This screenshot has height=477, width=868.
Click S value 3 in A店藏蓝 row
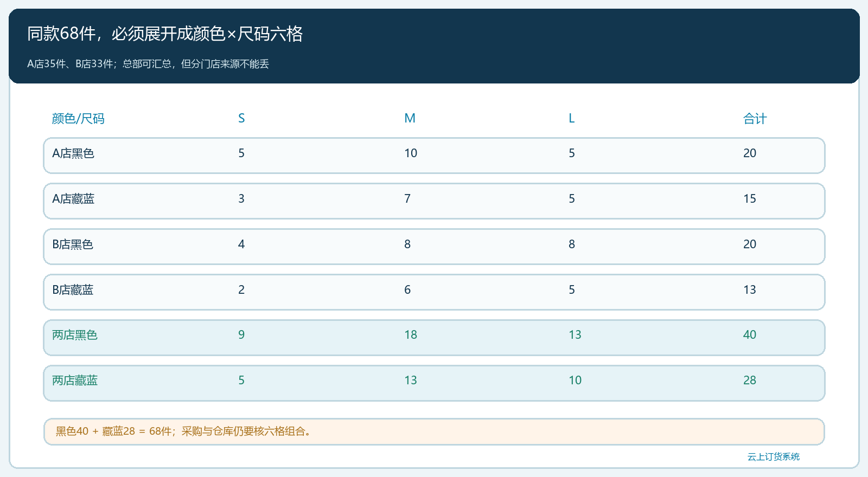(x=241, y=199)
